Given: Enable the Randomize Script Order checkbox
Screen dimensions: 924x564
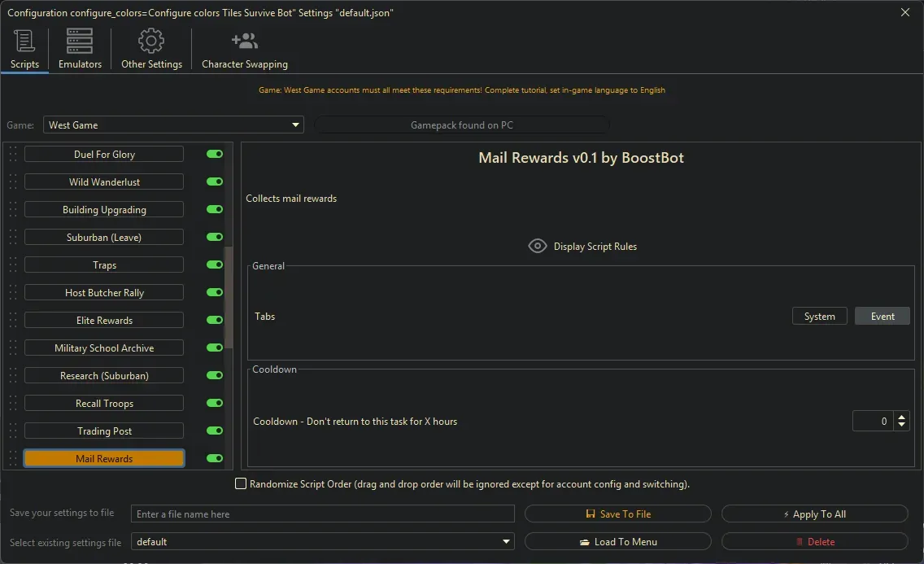Looking at the screenshot, I should (241, 484).
